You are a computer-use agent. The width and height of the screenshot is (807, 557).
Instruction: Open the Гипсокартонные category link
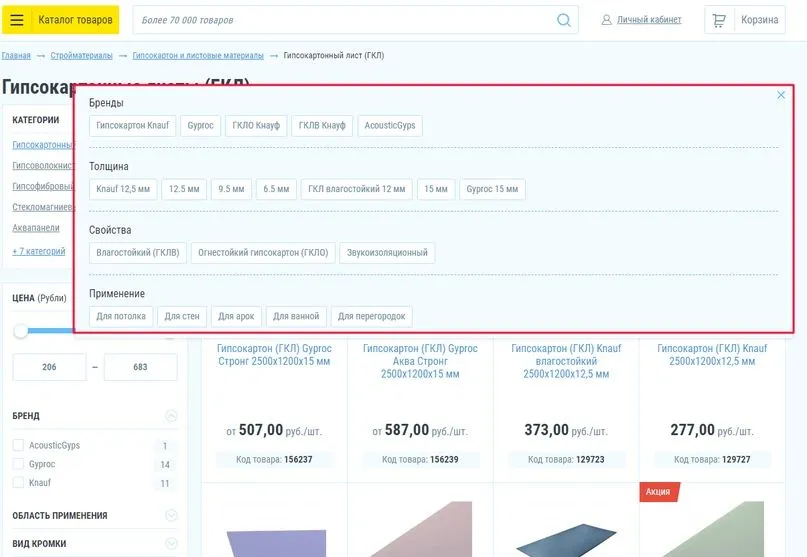(43, 145)
